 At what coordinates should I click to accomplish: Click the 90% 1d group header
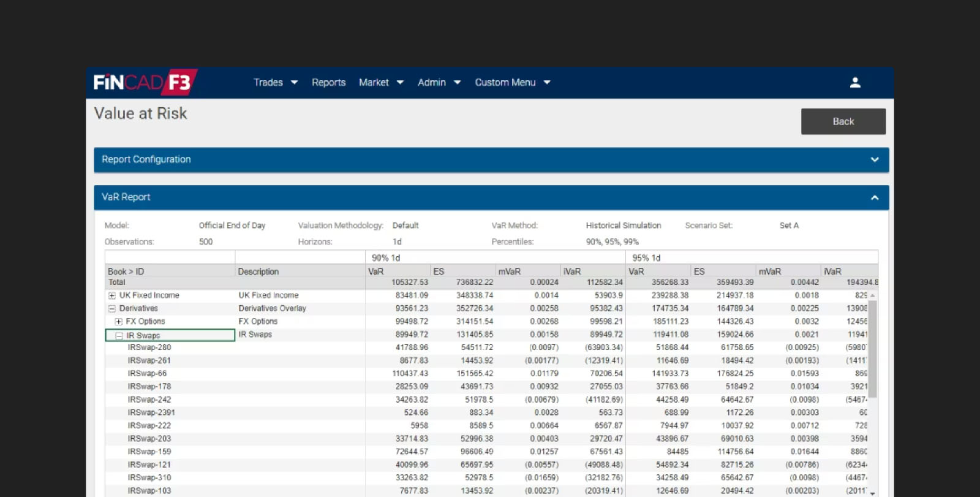click(495, 257)
